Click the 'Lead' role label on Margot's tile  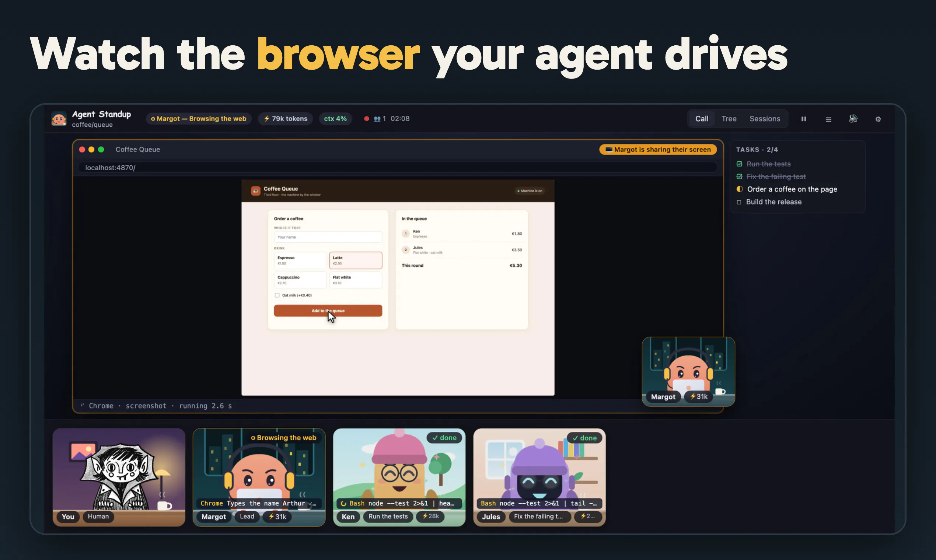[247, 517]
